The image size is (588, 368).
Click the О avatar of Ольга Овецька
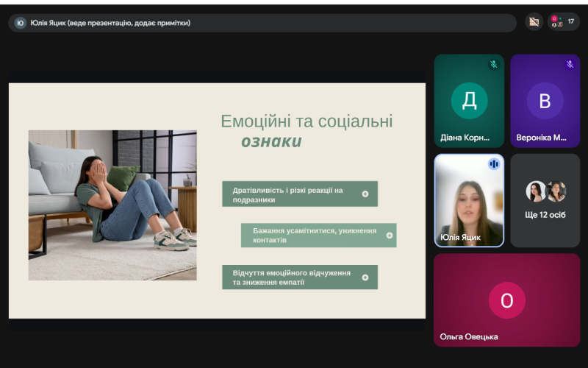(x=506, y=300)
